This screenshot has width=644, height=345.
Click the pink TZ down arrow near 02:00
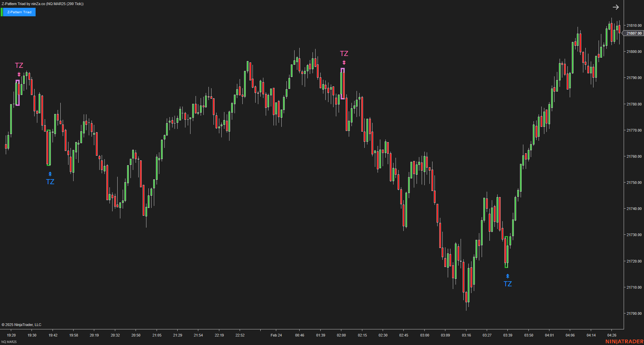[344, 62]
